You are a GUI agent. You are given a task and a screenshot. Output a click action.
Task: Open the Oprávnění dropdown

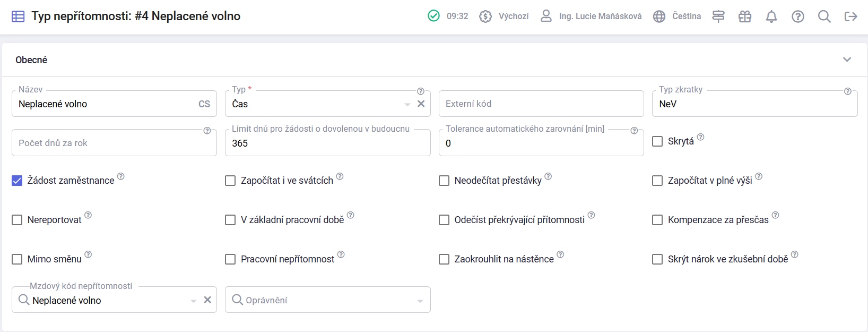tap(328, 300)
